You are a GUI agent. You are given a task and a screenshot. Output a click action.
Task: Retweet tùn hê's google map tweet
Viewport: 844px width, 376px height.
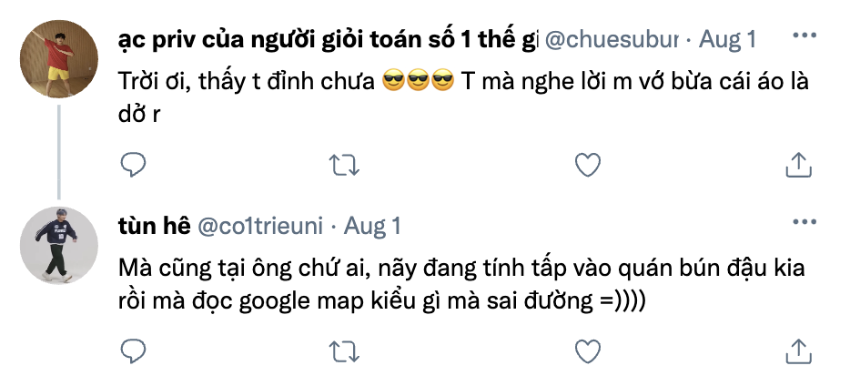(x=344, y=352)
